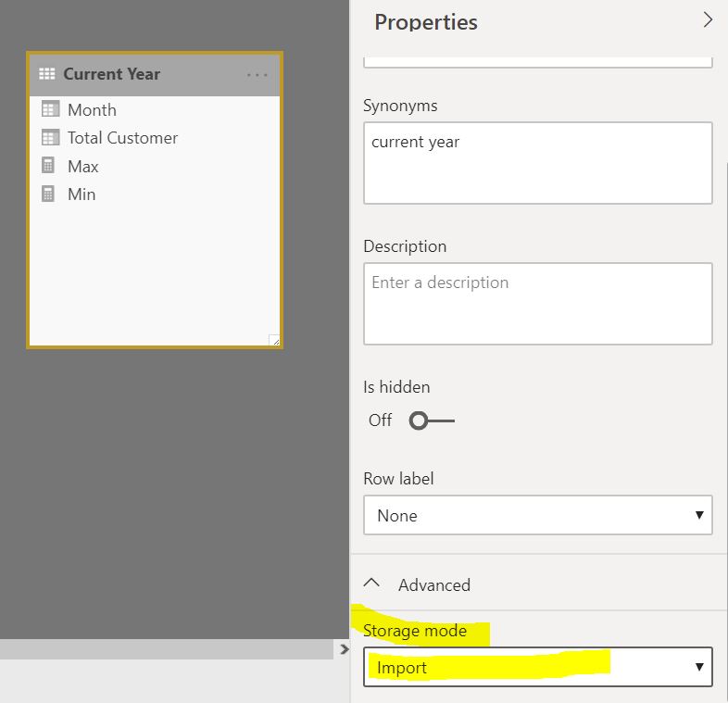
Task: Click the Current Year table title
Action: click(112, 74)
